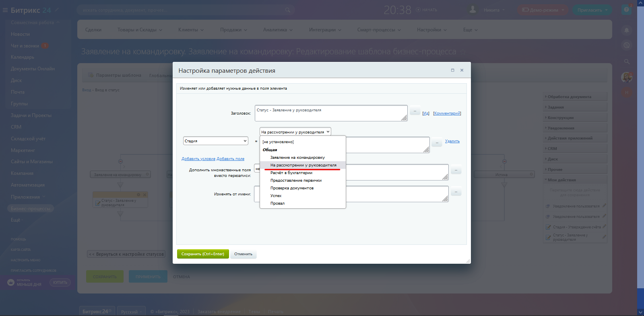Click the clock start button 'Начать'

click(x=427, y=10)
